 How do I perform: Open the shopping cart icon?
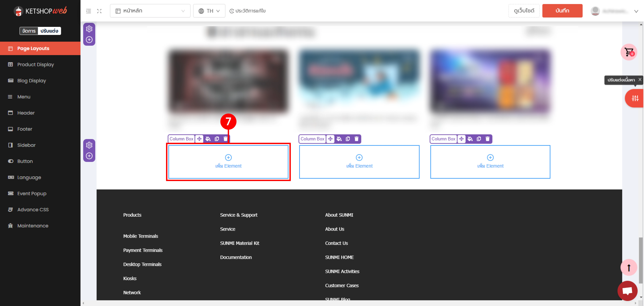coord(629,52)
